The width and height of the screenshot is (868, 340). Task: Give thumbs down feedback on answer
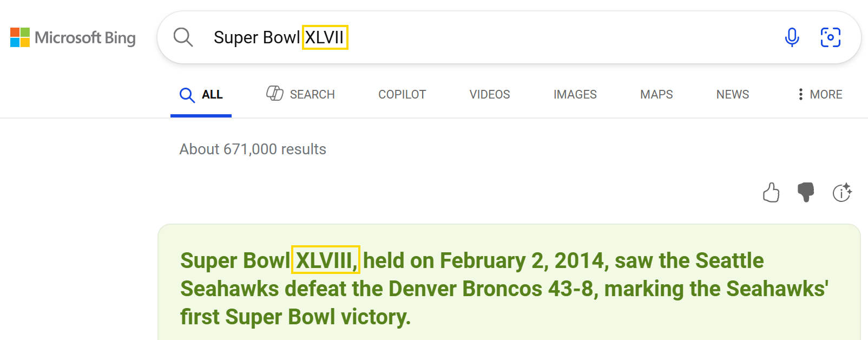tap(806, 192)
